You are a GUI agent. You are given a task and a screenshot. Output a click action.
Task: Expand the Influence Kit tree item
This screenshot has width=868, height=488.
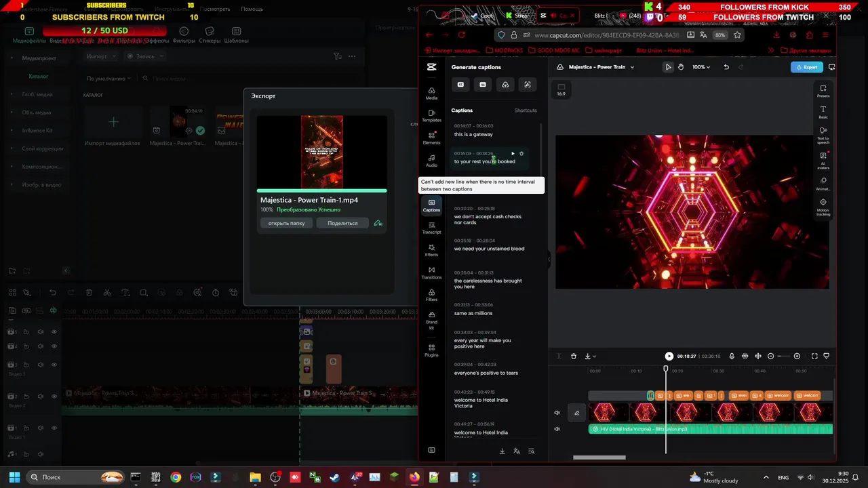[11, 130]
